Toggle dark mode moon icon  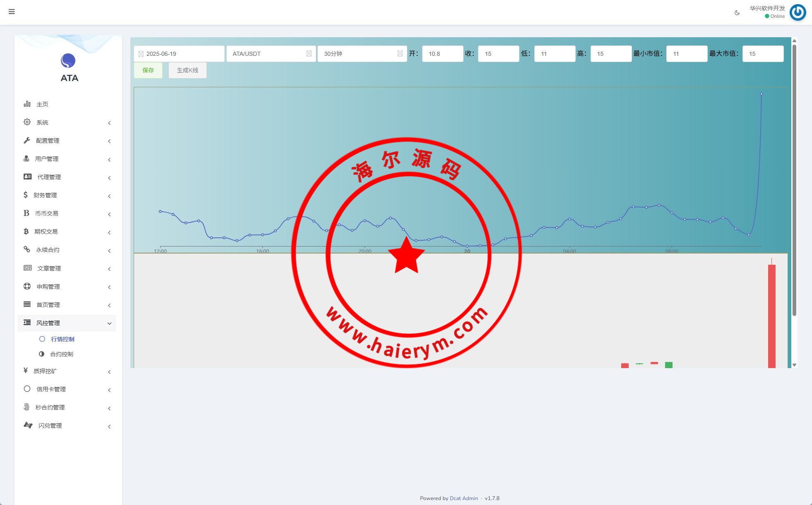pyautogui.click(x=737, y=13)
